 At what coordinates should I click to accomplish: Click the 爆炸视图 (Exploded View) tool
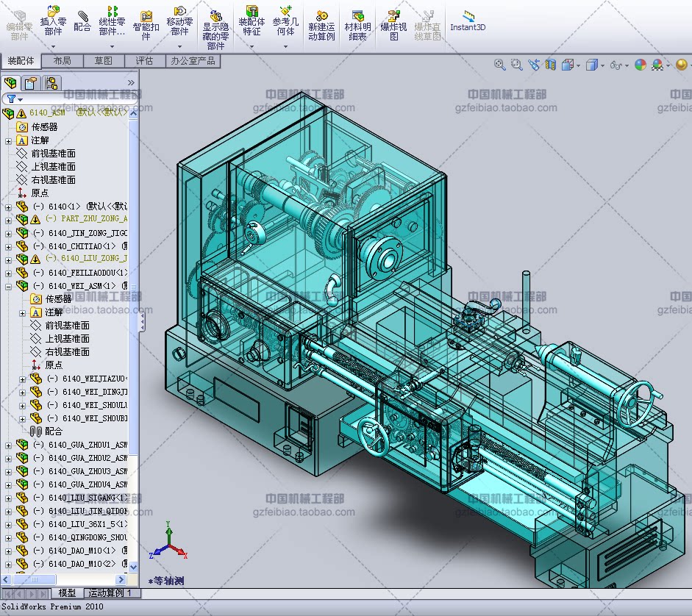coord(393,24)
